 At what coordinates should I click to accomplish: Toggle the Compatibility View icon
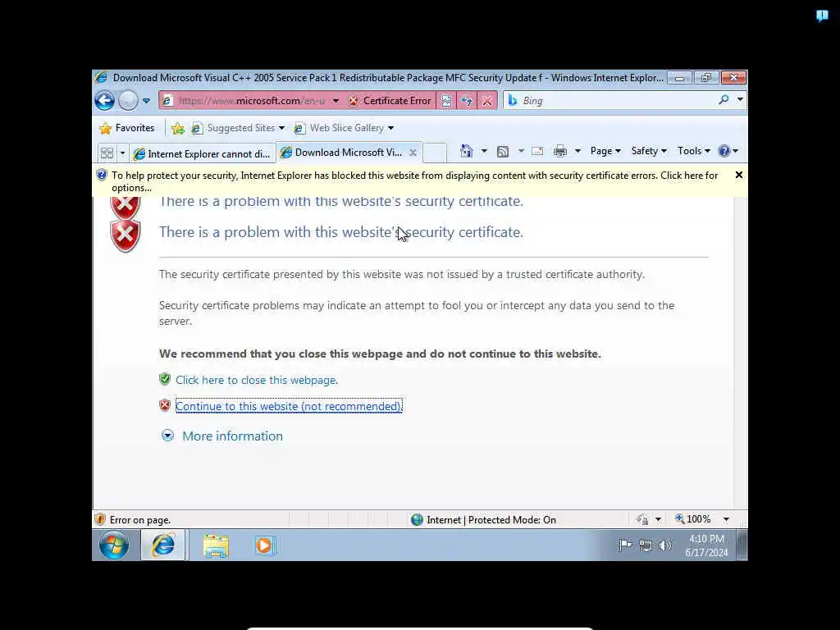(x=445, y=101)
